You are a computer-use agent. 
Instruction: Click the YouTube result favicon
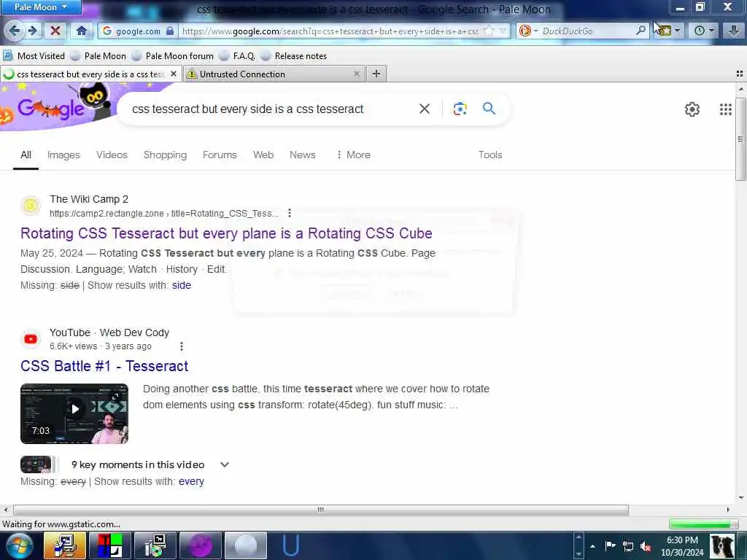coord(31,339)
